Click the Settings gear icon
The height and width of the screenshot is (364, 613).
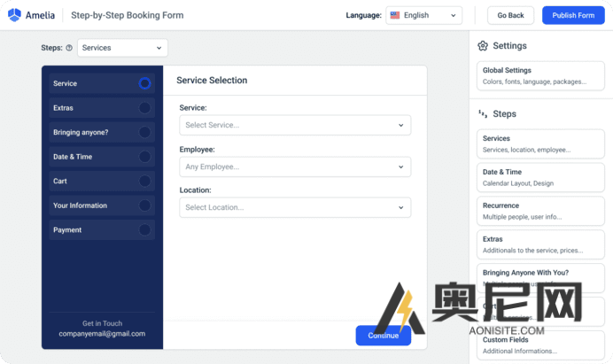coord(483,46)
